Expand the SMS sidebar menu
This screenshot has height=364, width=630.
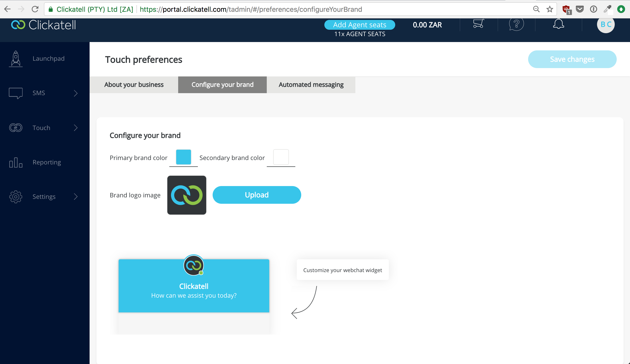click(76, 93)
